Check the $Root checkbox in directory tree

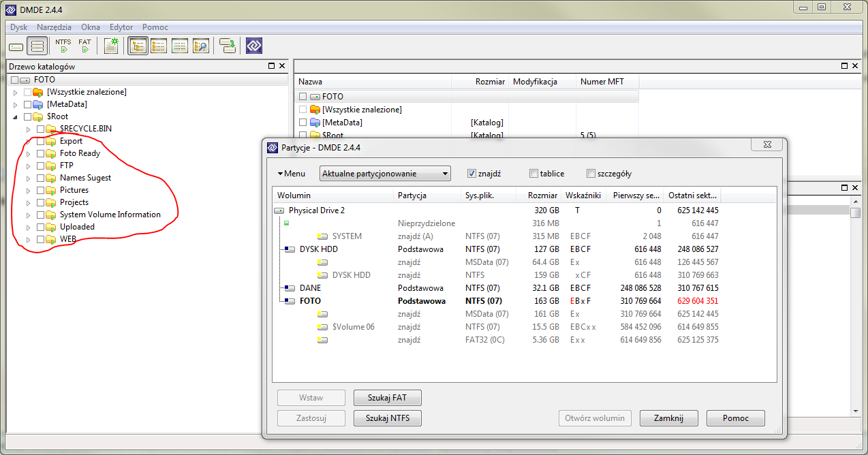[x=27, y=116]
